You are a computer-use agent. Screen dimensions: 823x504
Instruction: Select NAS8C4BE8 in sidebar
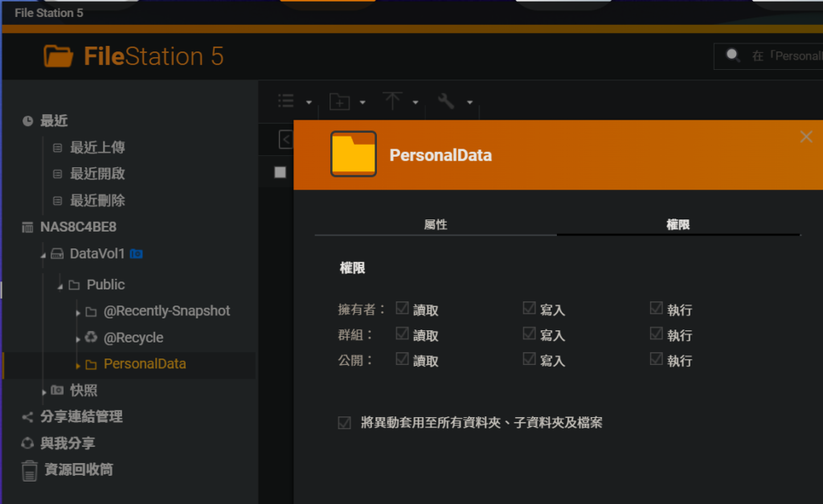(78, 227)
